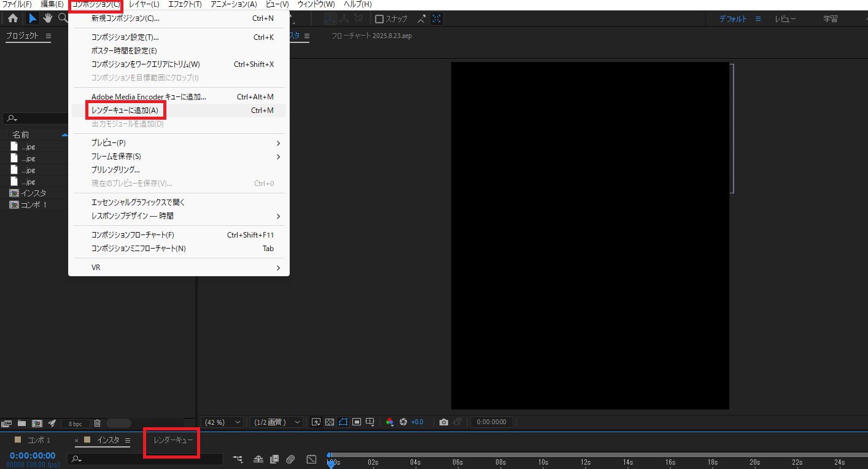Select レンダーキューに追加 menu item
This screenshot has height=469, width=868.
tap(125, 109)
